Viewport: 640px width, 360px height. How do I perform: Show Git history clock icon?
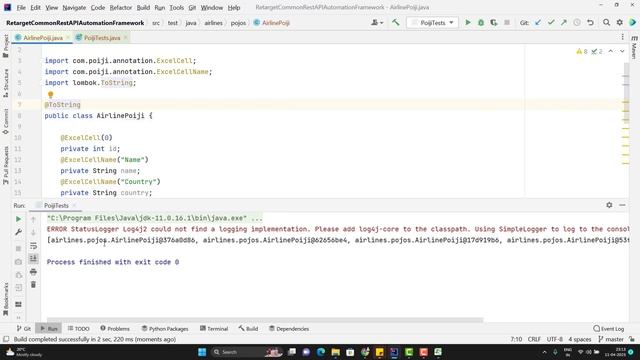(x=577, y=23)
